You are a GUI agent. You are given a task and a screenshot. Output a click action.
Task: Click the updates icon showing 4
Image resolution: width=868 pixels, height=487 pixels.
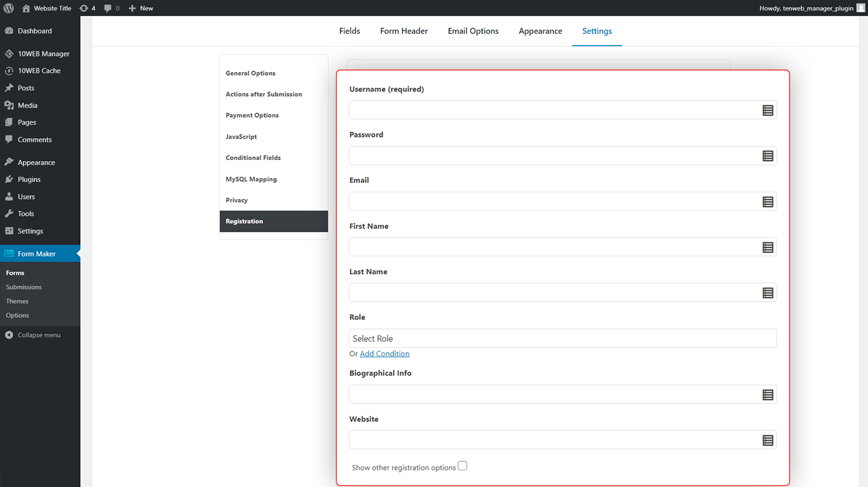pos(84,8)
